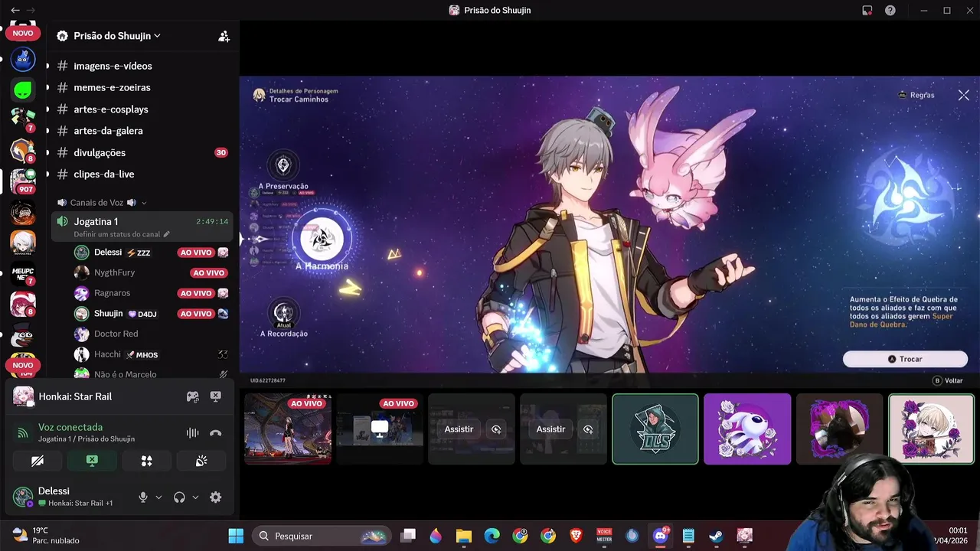
Task: Click the Trocar button in game
Action: pyautogui.click(x=905, y=359)
